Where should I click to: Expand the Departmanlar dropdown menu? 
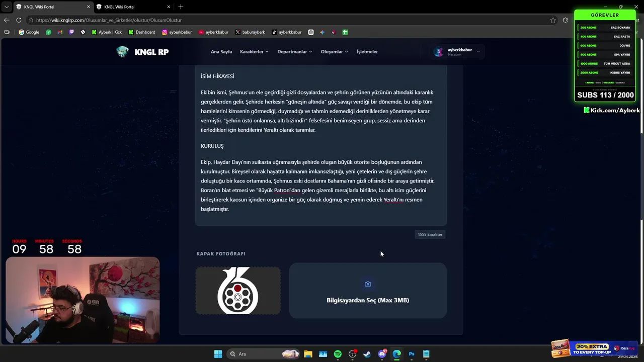pos(295,52)
